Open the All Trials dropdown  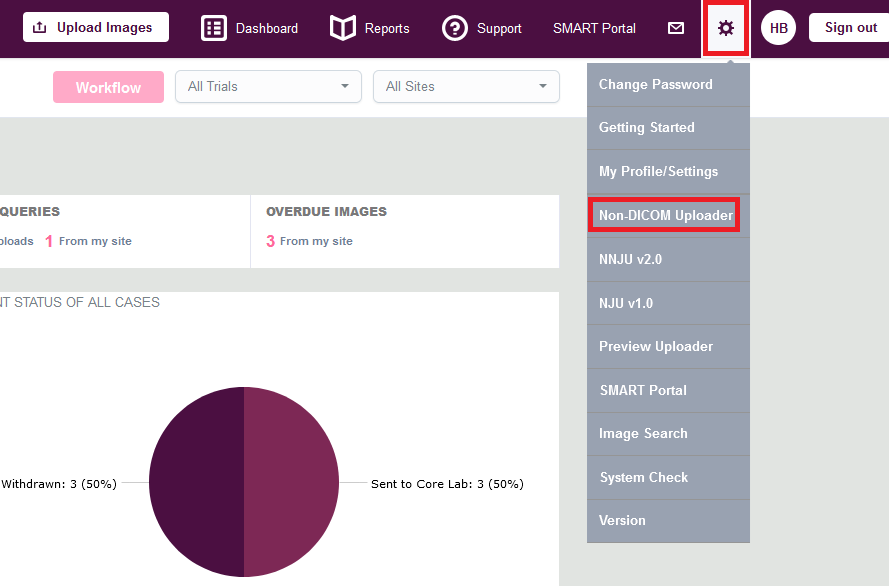coord(267,87)
